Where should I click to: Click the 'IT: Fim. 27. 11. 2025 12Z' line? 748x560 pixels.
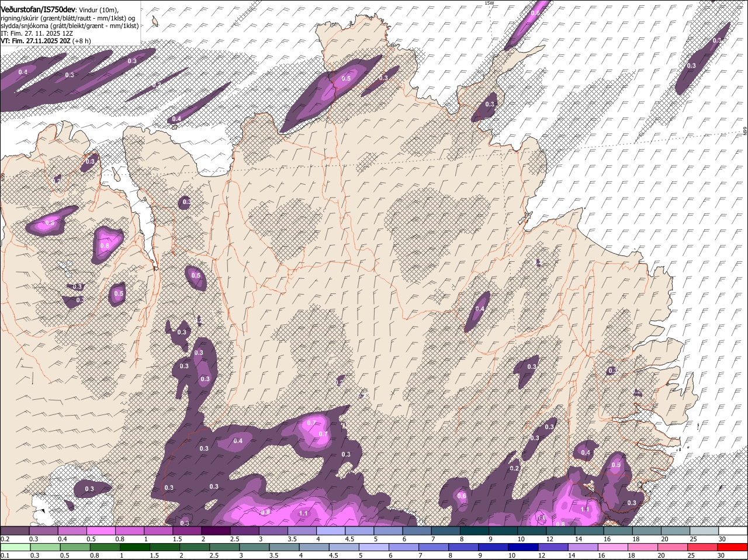[37, 33]
